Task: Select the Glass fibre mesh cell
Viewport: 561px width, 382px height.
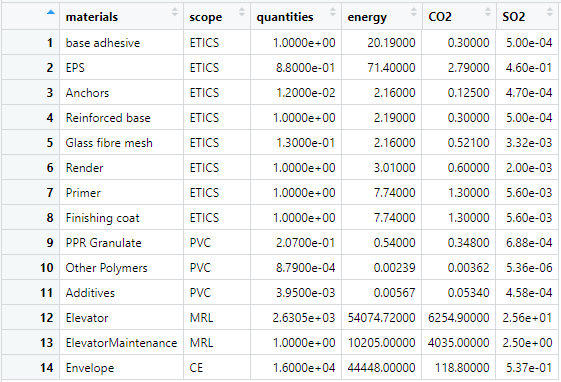Action: tap(109, 143)
